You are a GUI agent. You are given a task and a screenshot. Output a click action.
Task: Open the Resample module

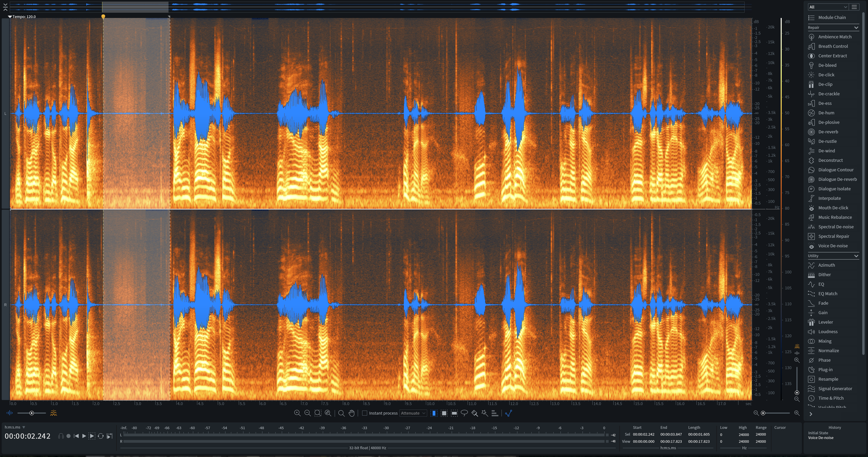click(x=833, y=379)
